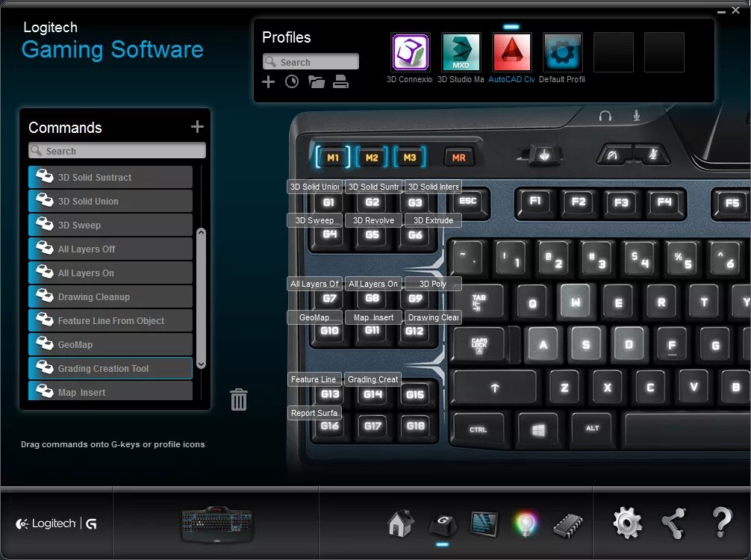
Task: Select the Grading Creation Tool command
Action: click(x=110, y=368)
